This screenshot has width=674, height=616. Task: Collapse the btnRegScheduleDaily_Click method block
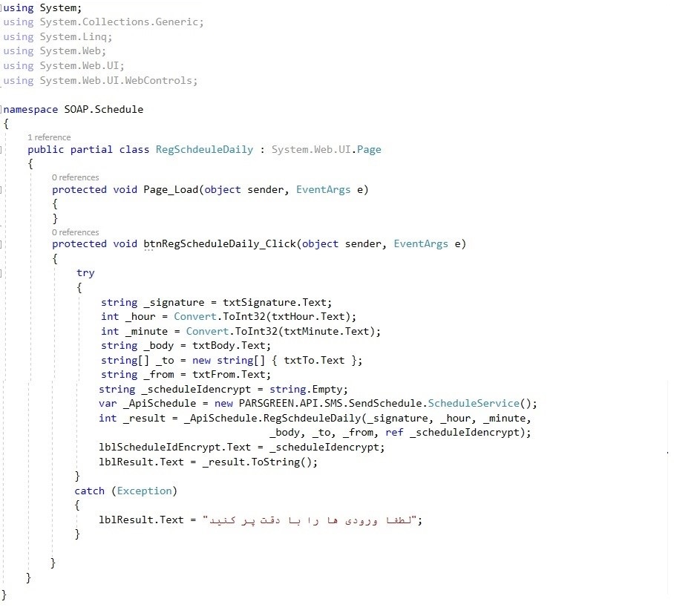tap(2, 244)
